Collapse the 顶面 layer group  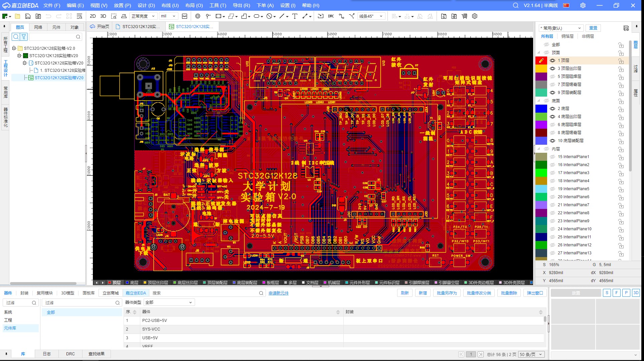(x=538, y=52)
